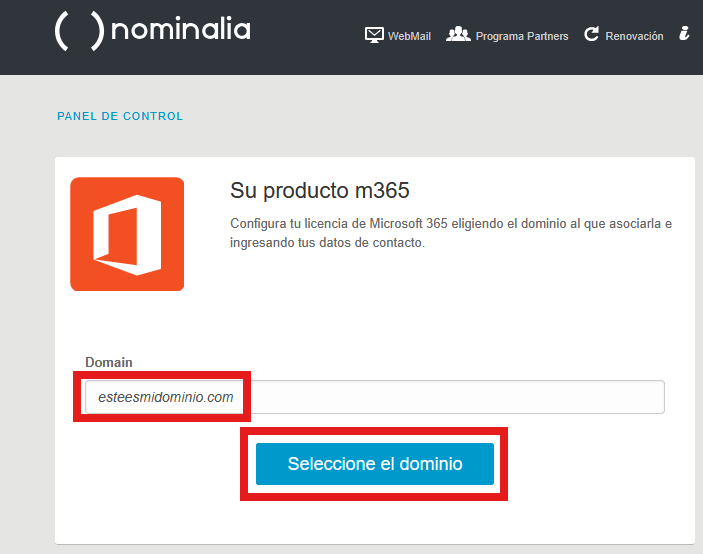This screenshot has width=703, height=554.
Task: Click empty header space left of WebMail
Action: point(310,36)
